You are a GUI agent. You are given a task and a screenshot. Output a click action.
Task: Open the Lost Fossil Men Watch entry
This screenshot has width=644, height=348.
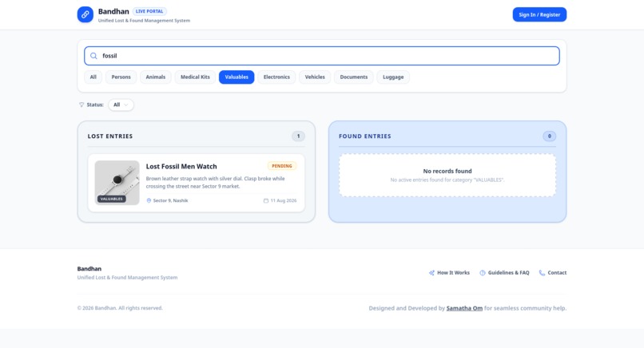tap(197, 183)
